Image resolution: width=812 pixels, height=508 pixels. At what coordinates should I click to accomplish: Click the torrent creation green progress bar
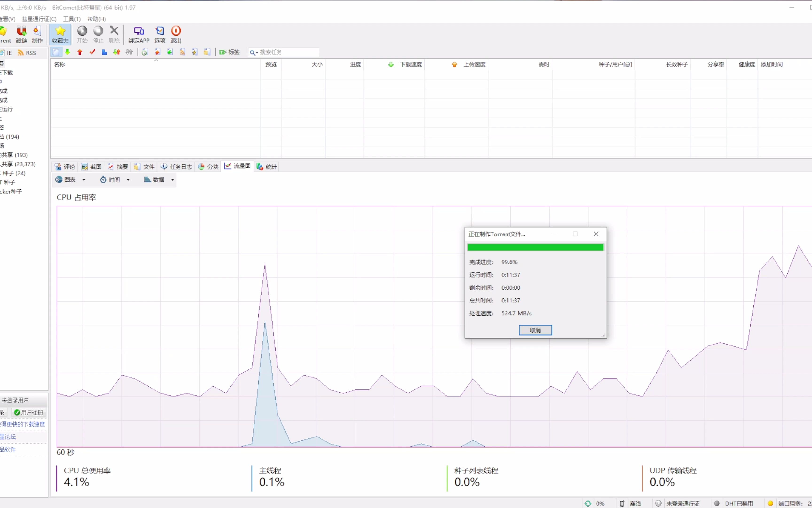535,248
